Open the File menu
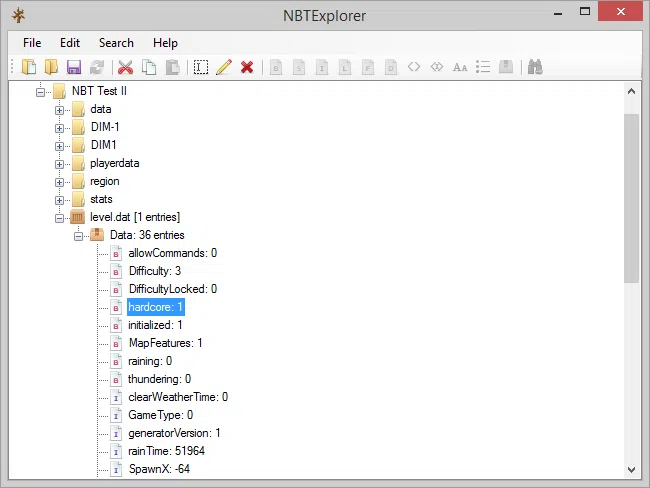Screen dimensions: 650x488 pos(32,43)
